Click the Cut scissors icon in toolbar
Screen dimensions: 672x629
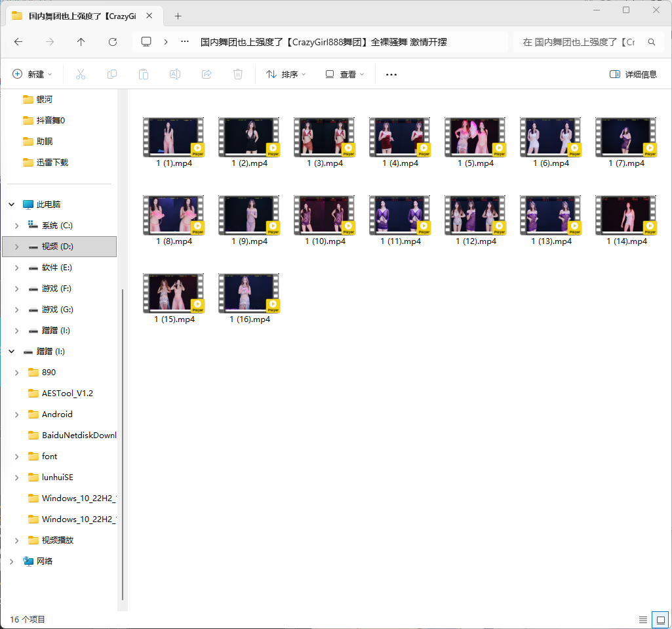pyautogui.click(x=81, y=75)
